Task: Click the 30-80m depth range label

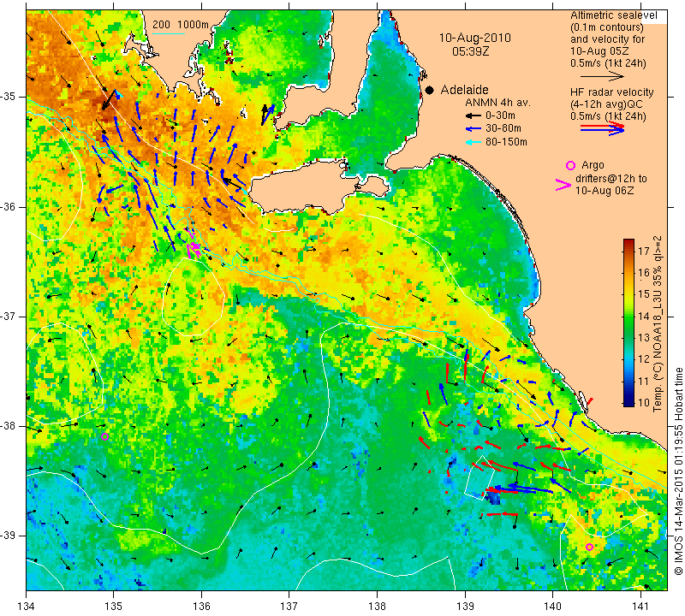Action: click(x=503, y=129)
